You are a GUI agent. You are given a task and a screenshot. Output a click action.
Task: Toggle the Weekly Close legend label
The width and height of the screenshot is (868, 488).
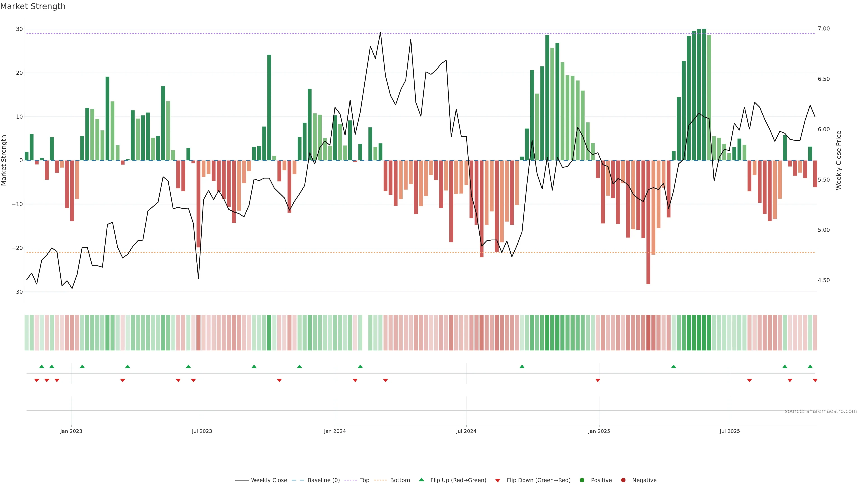click(x=269, y=480)
